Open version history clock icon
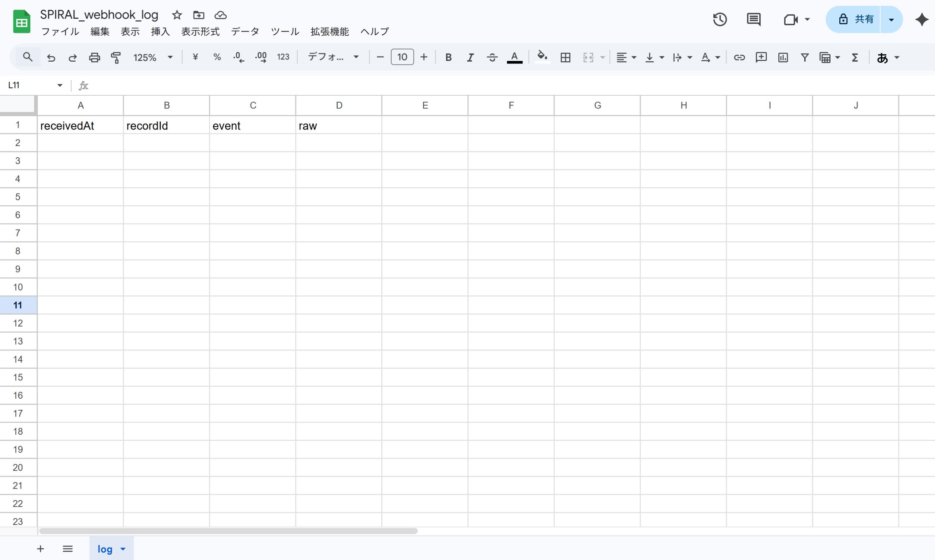Viewport: 935px width, 560px height. pos(720,19)
